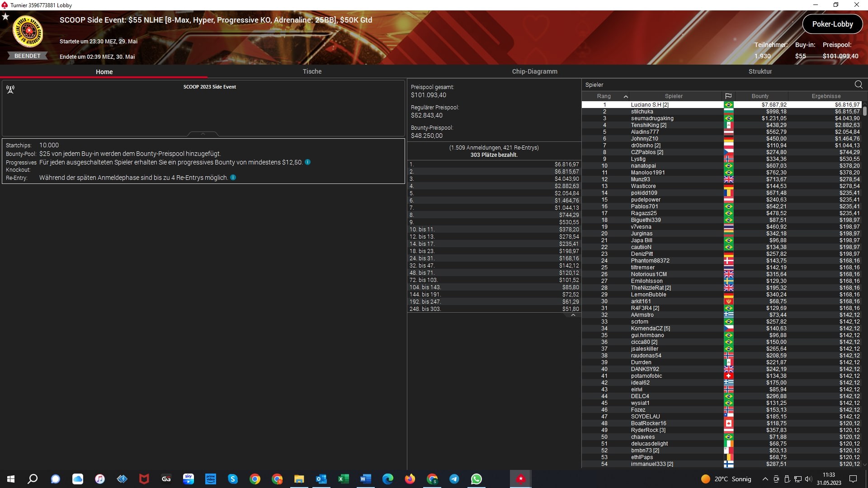The image size is (868, 488).
Task: Open first Google Chrome taskbar icon
Action: (x=255, y=479)
